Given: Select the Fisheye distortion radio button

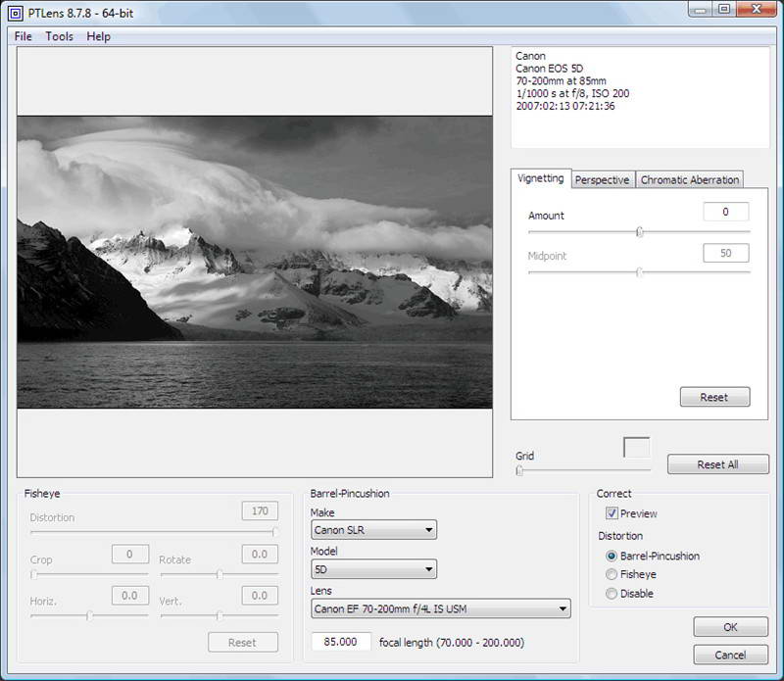Looking at the screenshot, I should click(612, 574).
